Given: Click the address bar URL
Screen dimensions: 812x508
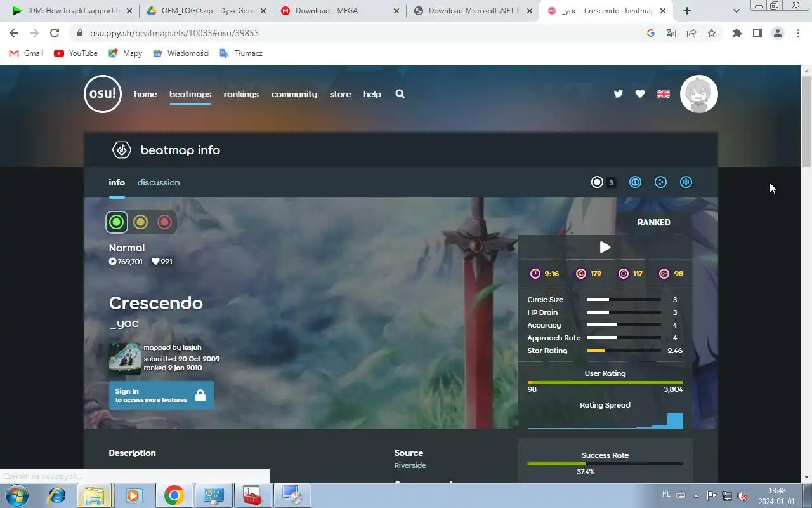Looking at the screenshot, I should pos(174,33).
